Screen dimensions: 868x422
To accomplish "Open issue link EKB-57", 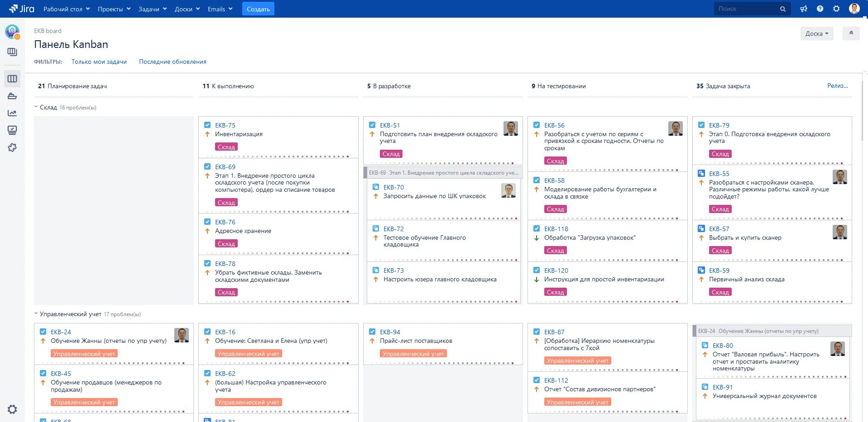I will [719, 229].
